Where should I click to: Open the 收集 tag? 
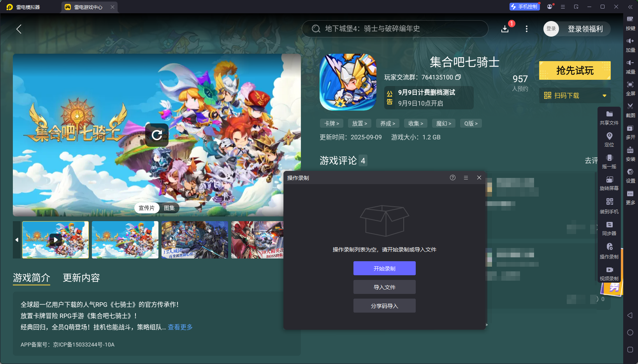point(416,123)
